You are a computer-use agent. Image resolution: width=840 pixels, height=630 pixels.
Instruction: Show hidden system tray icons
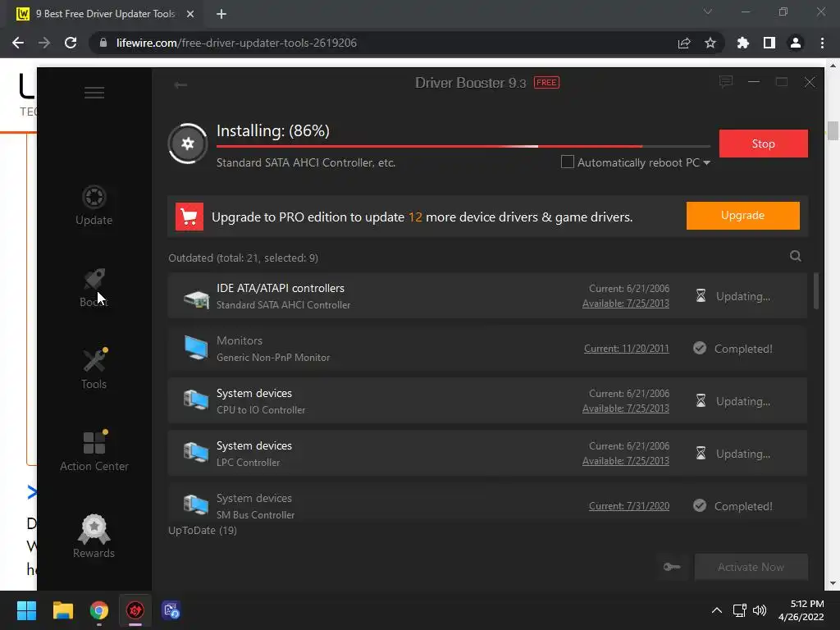tap(716, 610)
